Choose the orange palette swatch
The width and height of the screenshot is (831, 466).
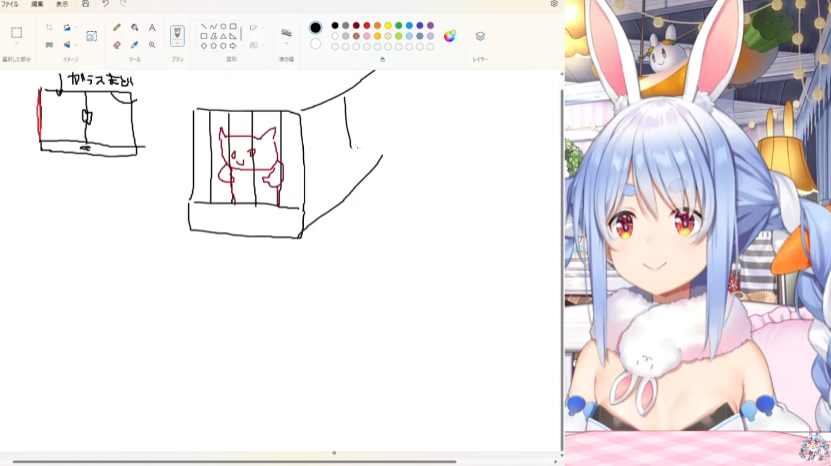pos(377,25)
